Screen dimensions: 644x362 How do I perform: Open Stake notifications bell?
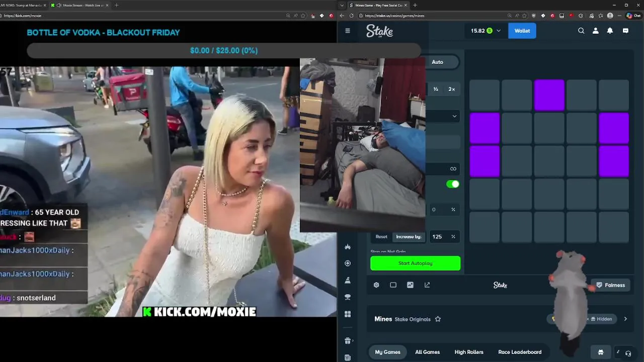pyautogui.click(x=610, y=31)
